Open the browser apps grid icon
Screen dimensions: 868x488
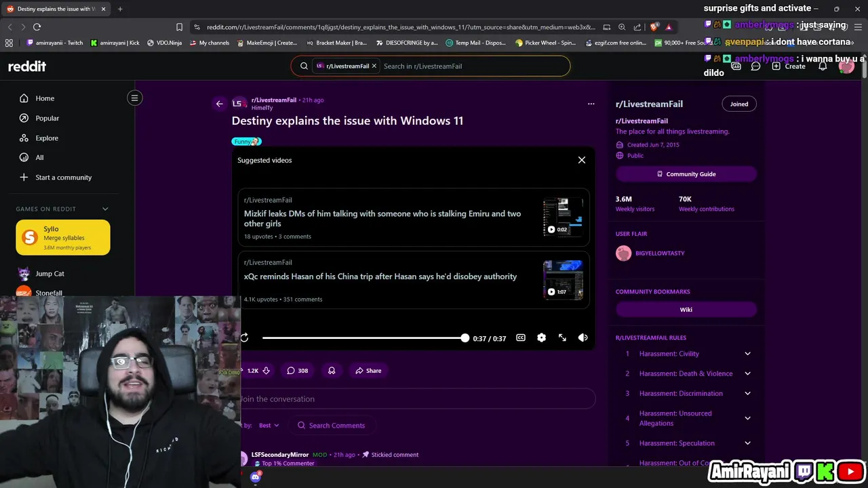pos(9,43)
